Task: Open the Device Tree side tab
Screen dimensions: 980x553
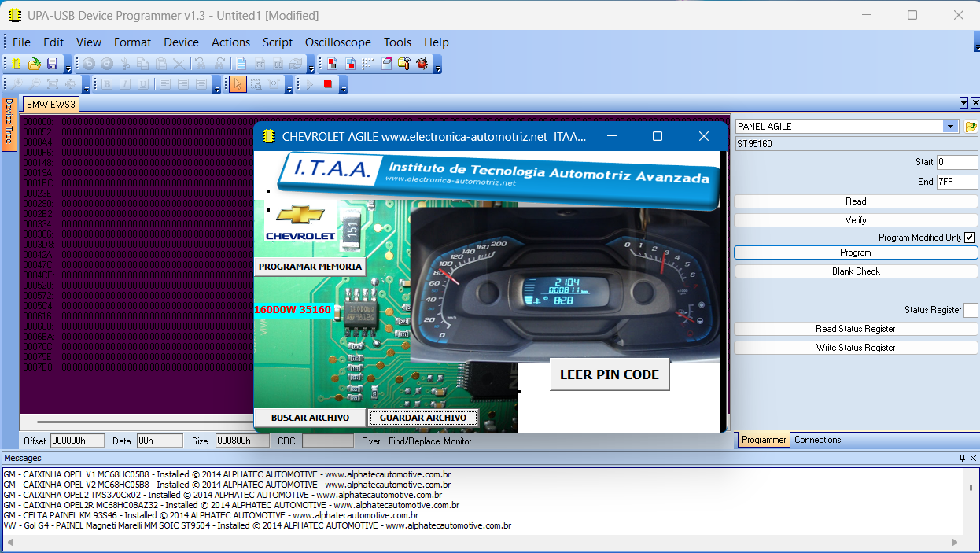Action: pyautogui.click(x=9, y=123)
